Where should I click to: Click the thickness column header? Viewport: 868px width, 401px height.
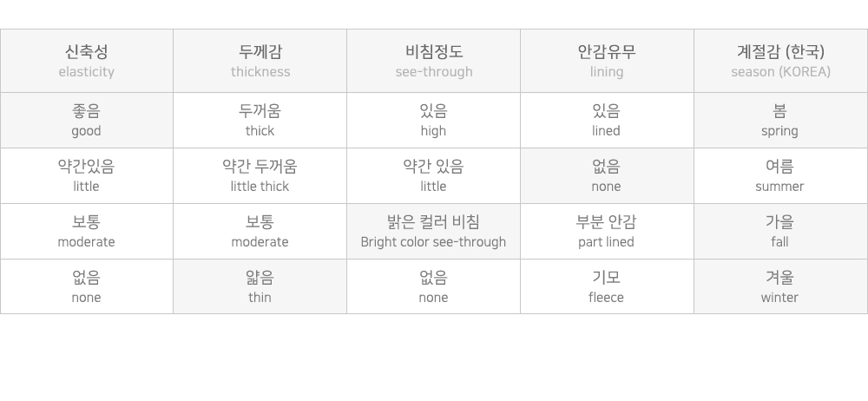pyautogui.click(x=260, y=61)
